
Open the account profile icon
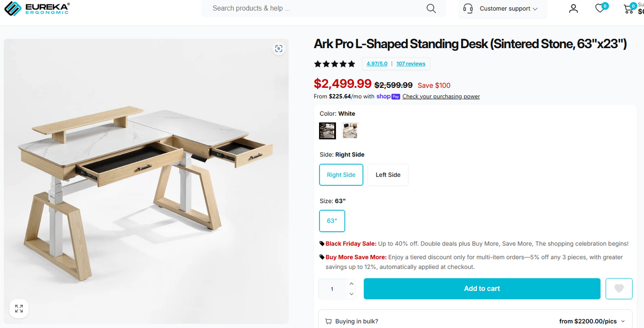click(573, 8)
